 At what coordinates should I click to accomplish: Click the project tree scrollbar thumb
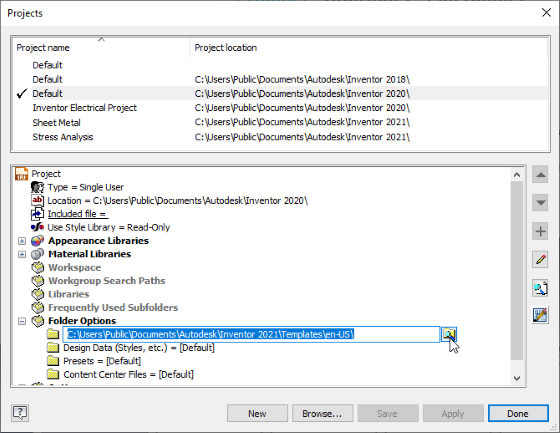(517, 270)
